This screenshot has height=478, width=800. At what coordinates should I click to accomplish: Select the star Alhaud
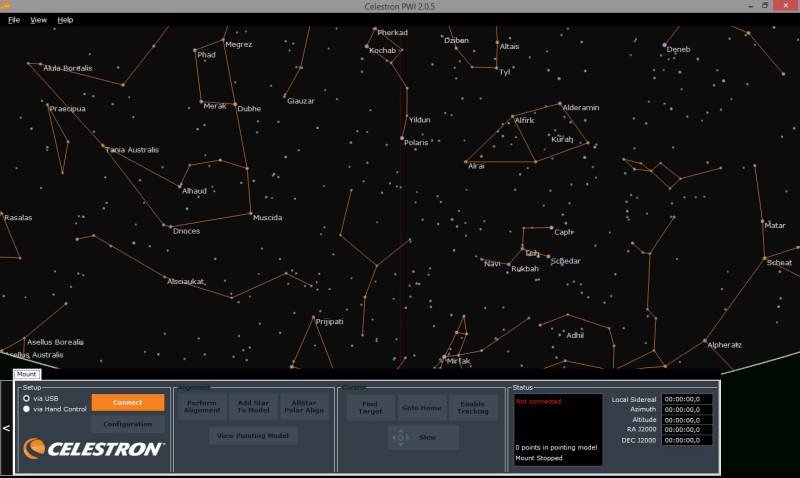pyautogui.click(x=180, y=186)
